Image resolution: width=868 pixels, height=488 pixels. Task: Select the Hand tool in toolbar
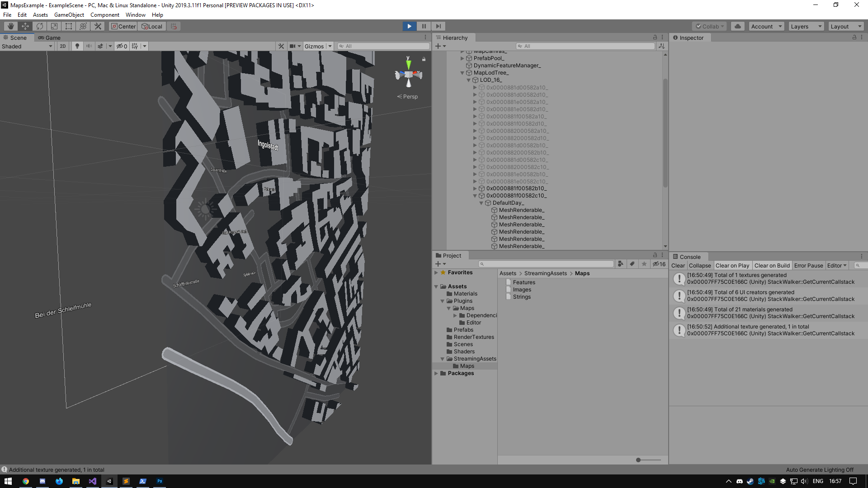click(11, 26)
